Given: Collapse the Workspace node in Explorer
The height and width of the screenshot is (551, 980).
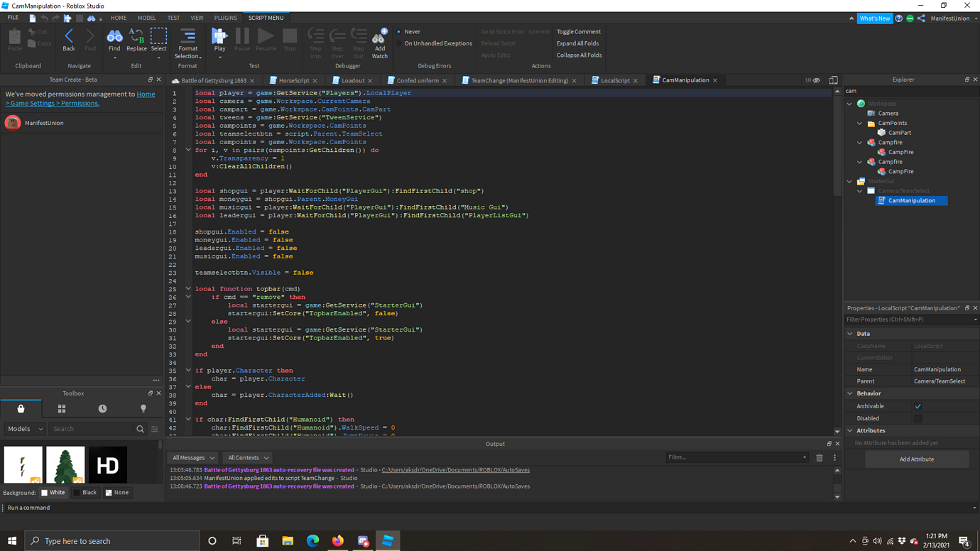Looking at the screenshot, I should (x=849, y=103).
